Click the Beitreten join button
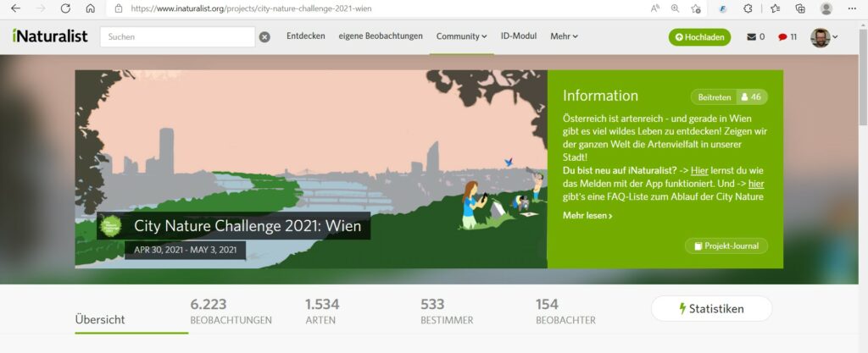Screen dimensions: 868x353 (714, 97)
